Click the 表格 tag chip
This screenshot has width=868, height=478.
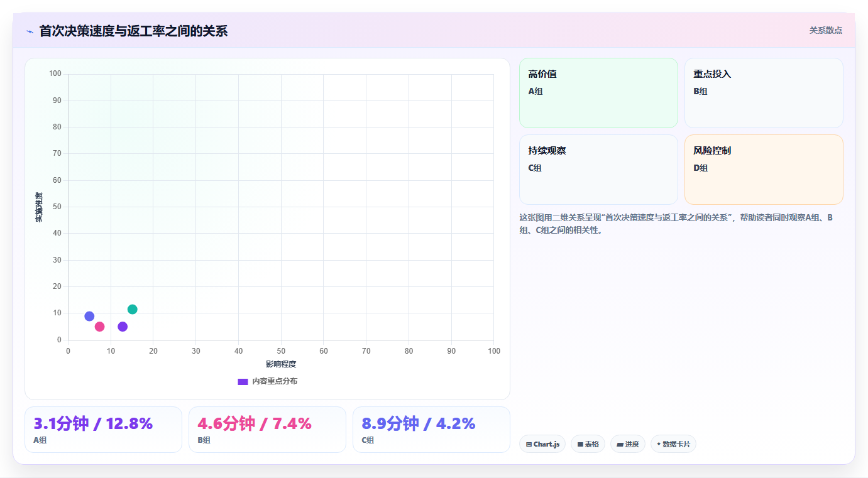[x=588, y=444]
